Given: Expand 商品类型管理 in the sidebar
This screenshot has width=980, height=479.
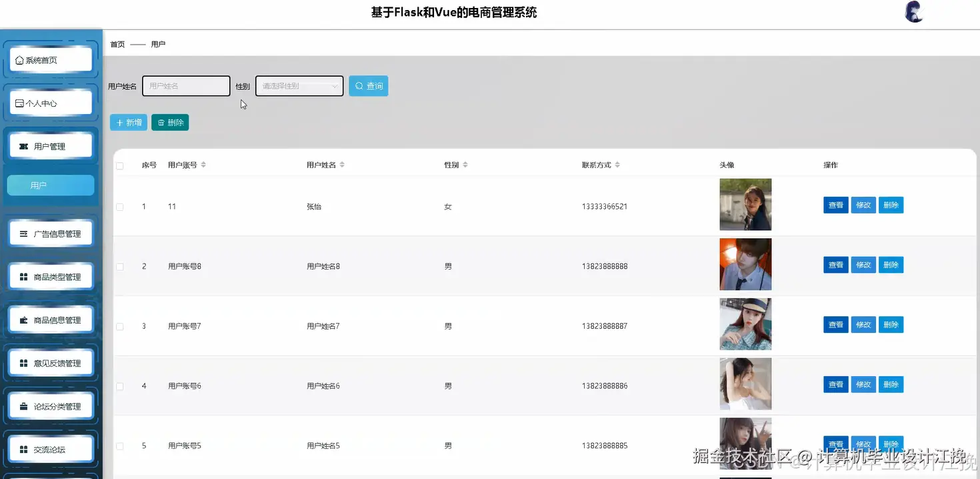Looking at the screenshot, I should pyautogui.click(x=51, y=277).
